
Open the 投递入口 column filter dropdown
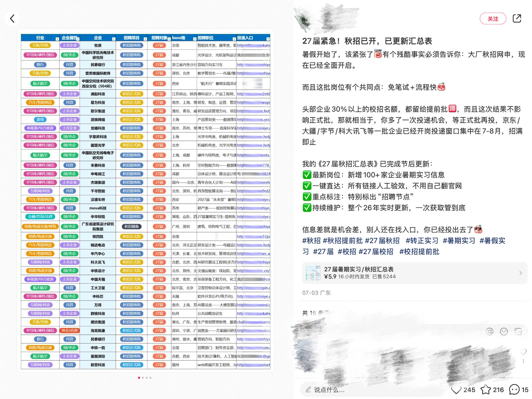click(268, 39)
